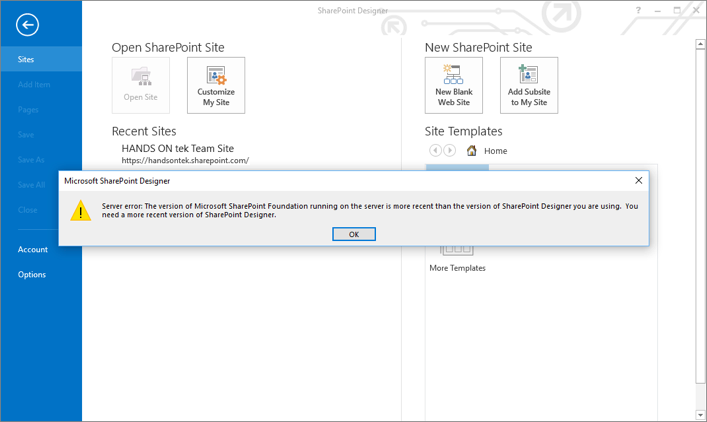Viewport: 707px width, 422px height.
Task: Open the Account page
Action: click(32, 249)
